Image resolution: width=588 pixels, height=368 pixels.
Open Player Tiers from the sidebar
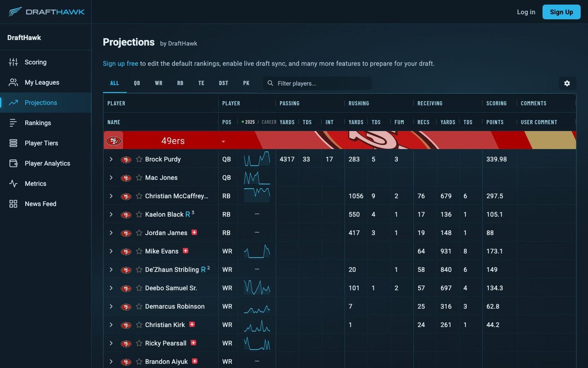click(x=46, y=143)
